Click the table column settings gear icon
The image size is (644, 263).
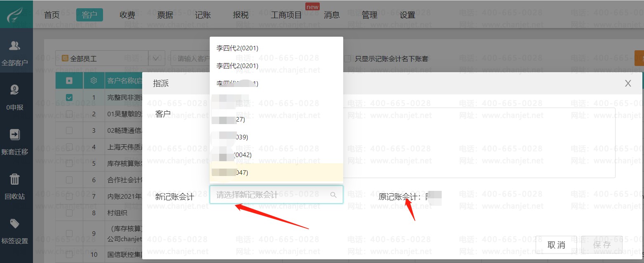pyautogui.click(x=94, y=81)
